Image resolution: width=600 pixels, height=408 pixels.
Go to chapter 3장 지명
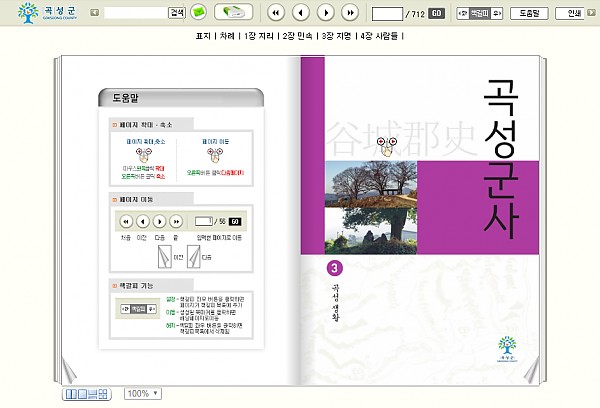(336, 36)
